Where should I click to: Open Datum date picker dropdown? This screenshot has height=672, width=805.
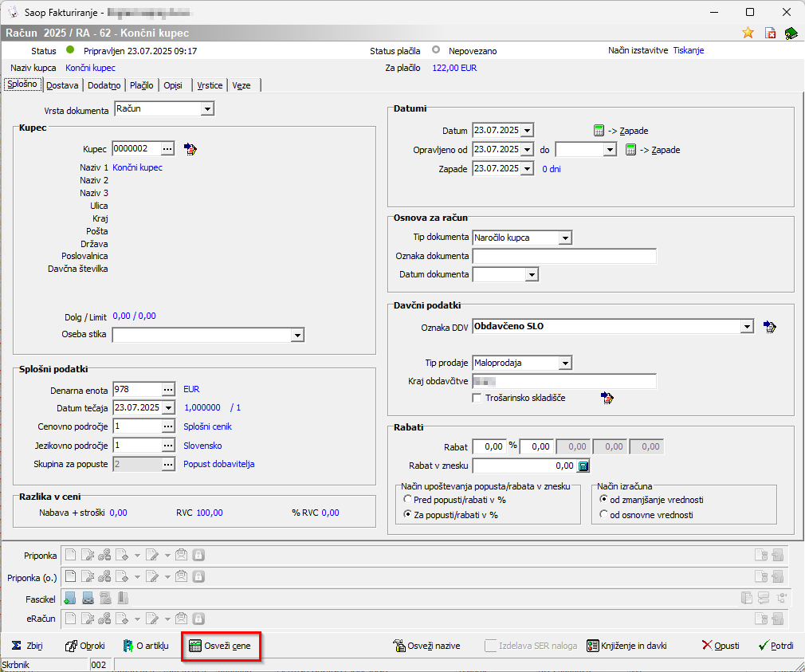528,131
